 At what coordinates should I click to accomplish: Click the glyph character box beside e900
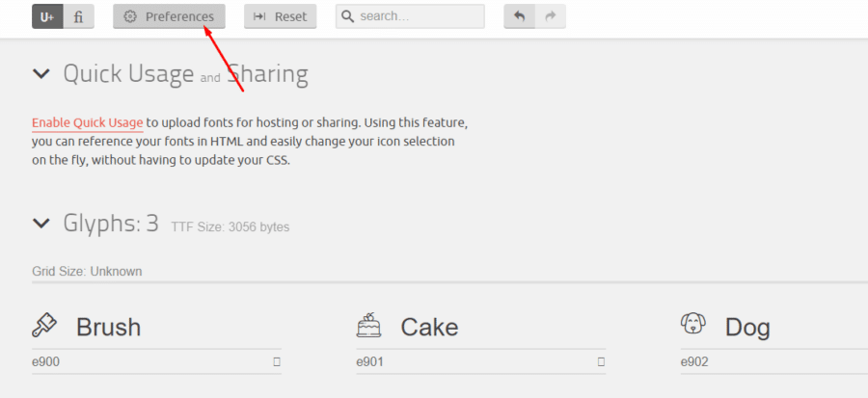click(277, 362)
